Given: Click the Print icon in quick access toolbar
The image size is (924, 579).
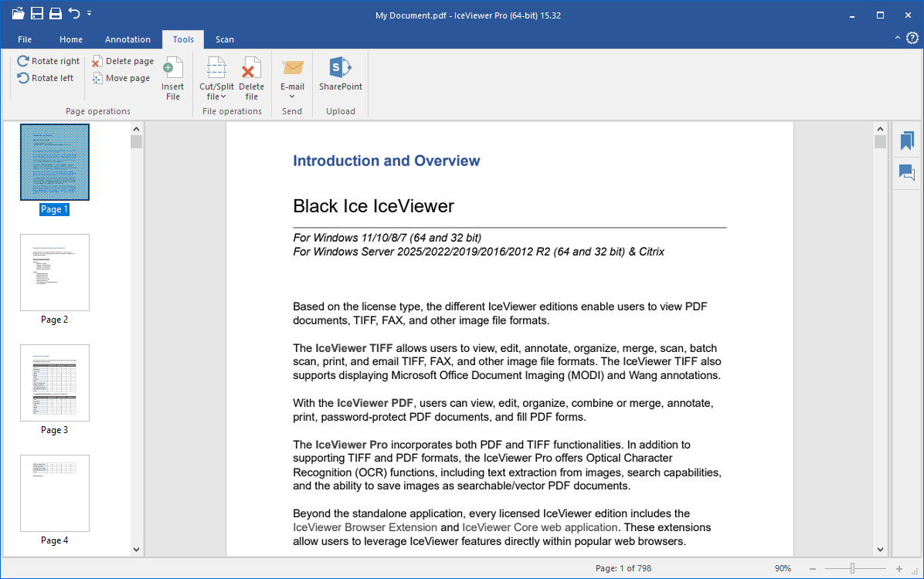Looking at the screenshot, I should 56,13.
